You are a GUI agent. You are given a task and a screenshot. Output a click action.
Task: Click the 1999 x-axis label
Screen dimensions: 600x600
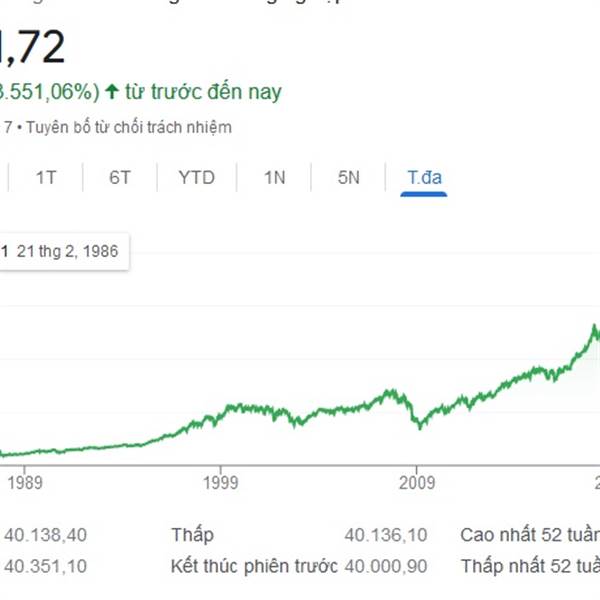tap(220, 483)
